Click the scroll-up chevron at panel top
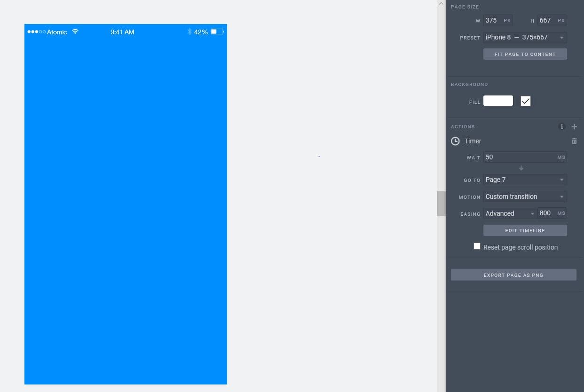 point(441,3)
